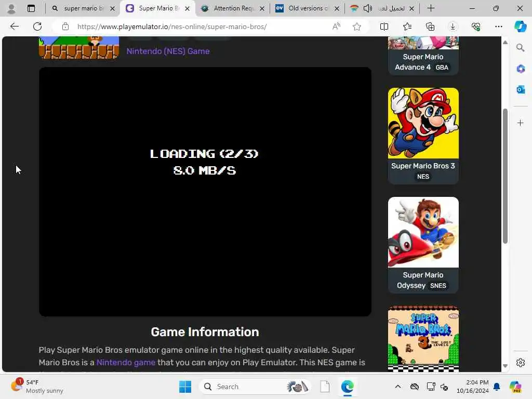
Task: Go back to the previous page
Action: pos(14,26)
